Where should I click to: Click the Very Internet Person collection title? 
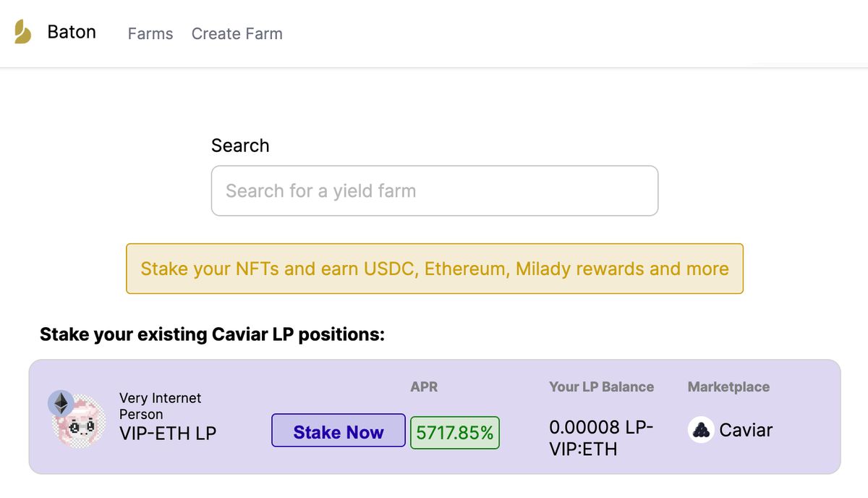click(161, 406)
